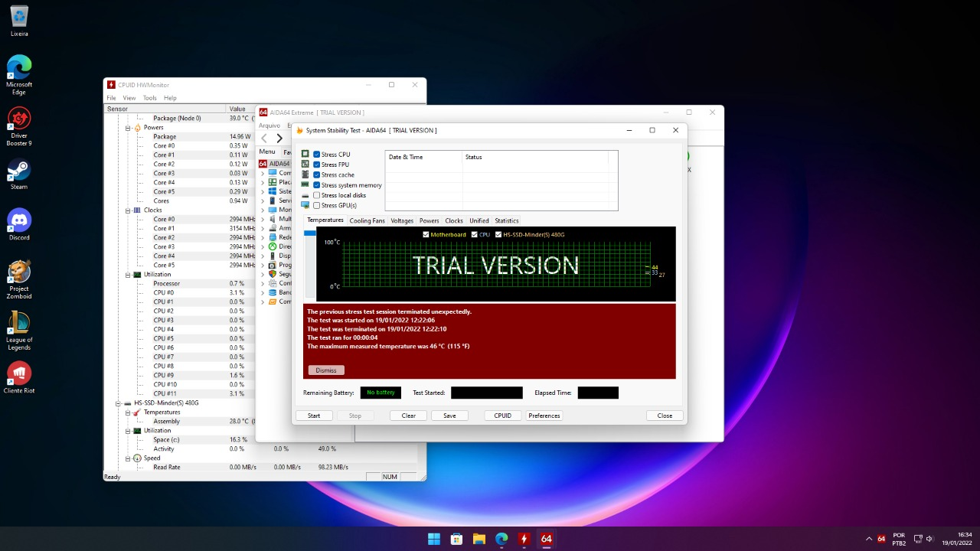Open CPUID from stability test window
This screenshot has height=551, width=980.
[x=503, y=416]
